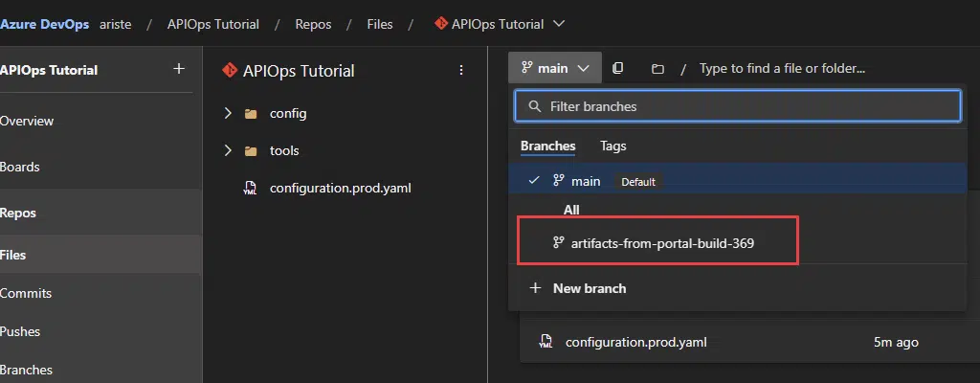Select the Branches tab in picker

point(547,146)
